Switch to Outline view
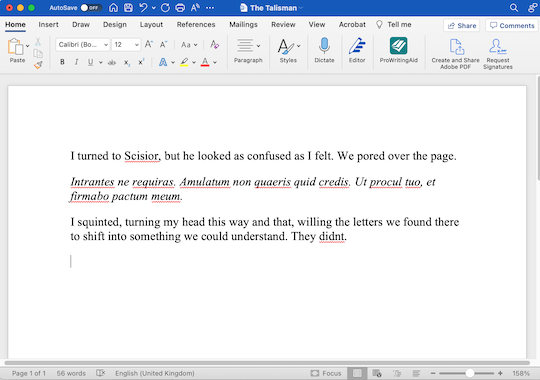 tap(397, 373)
